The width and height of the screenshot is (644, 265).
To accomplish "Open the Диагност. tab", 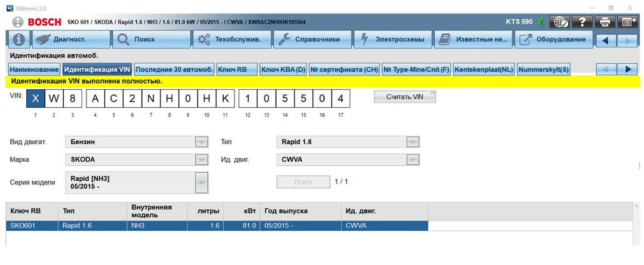I will click(x=70, y=40).
